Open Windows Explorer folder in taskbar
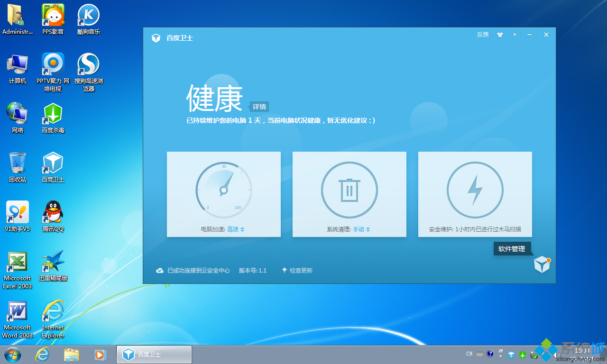The width and height of the screenshot is (607, 364). 72,355
